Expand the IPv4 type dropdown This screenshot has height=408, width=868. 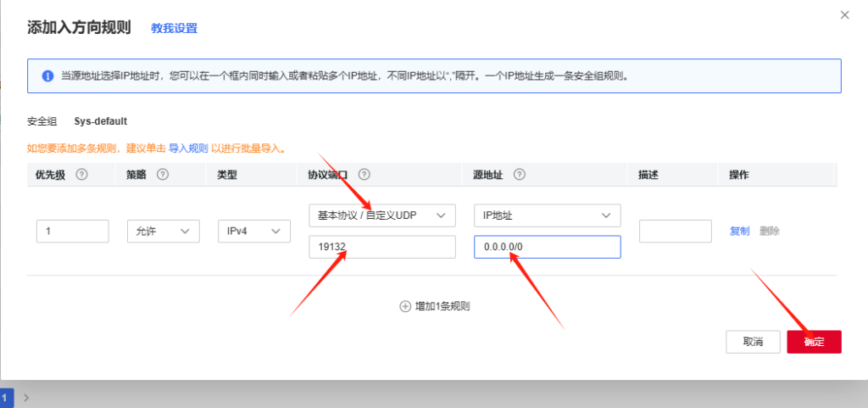(253, 232)
